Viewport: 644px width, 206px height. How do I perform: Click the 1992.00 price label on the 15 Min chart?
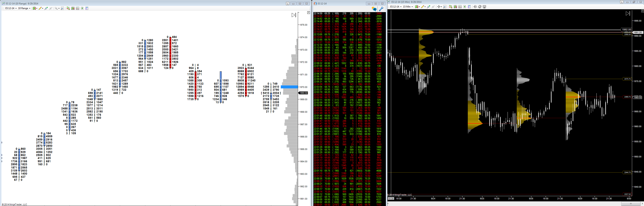[x=626, y=29]
